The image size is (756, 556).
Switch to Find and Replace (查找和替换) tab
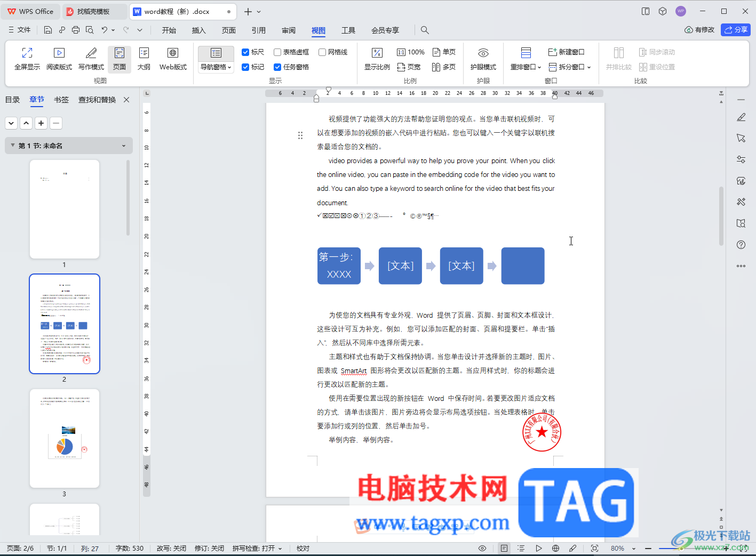[x=97, y=100]
